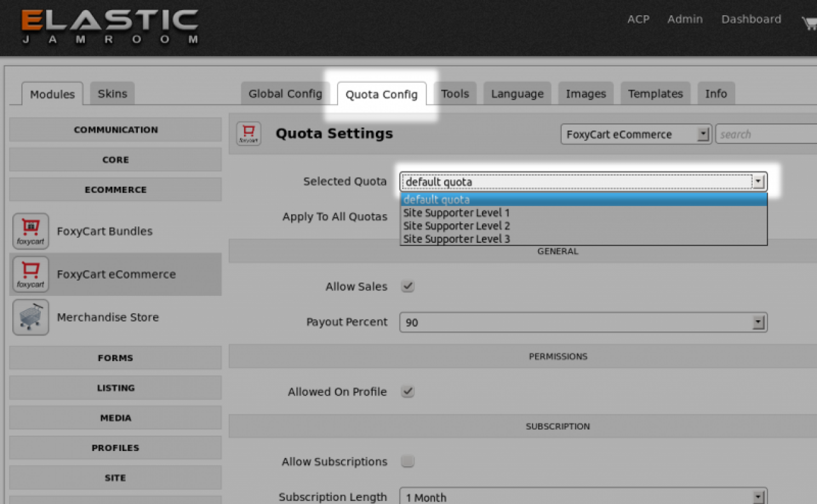Expand the FORMS module category
Viewport: 817px width, 504px height.
116,358
